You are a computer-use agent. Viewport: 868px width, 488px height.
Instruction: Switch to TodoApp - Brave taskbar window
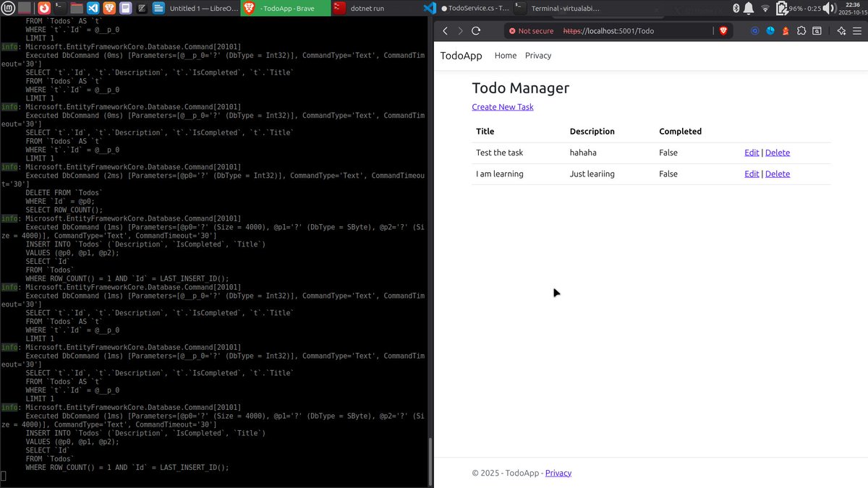tap(285, 9)
